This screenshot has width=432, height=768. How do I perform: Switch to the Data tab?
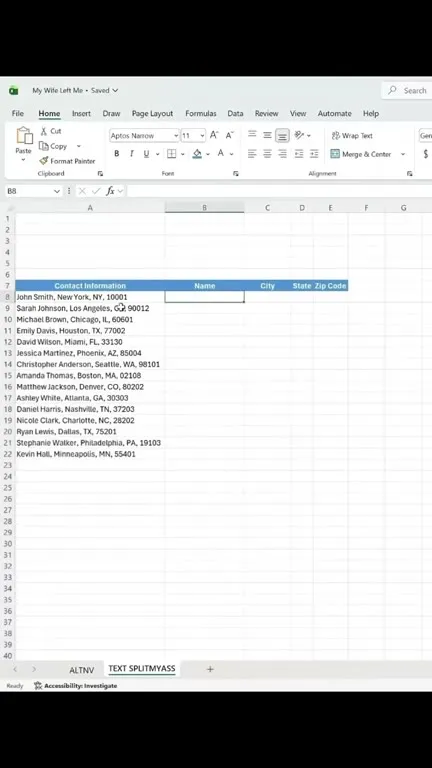point(235,113)
